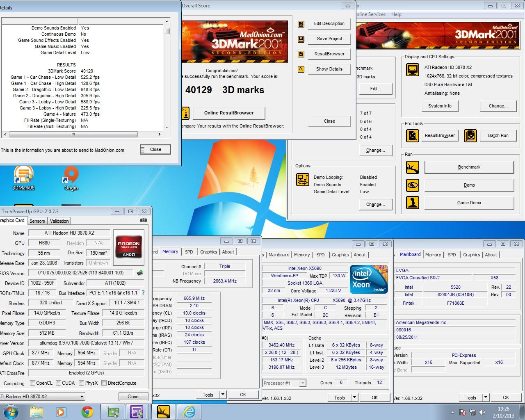Image resolution: width=525 pixels, height=420 pixels.
Task: Open Windows Explorer from the taskbar
Action: [x=36, y=412]
